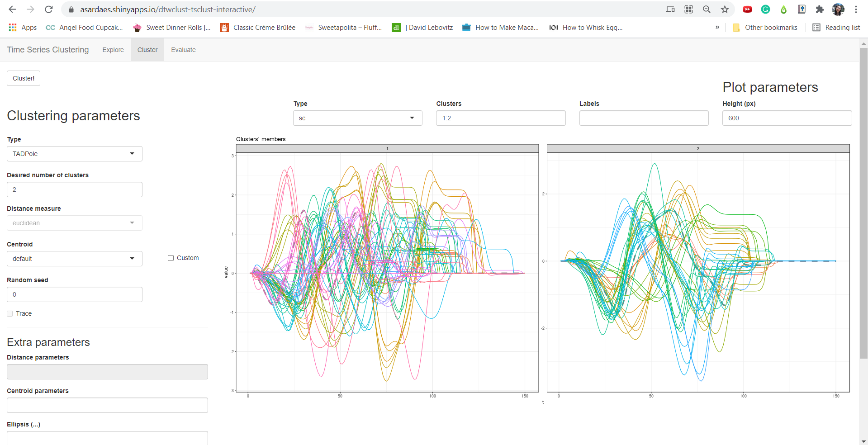The width and height of the screenshot is (868, 445).
Task: Open the Centroid dropdown set to default
Action: (74, 258)
